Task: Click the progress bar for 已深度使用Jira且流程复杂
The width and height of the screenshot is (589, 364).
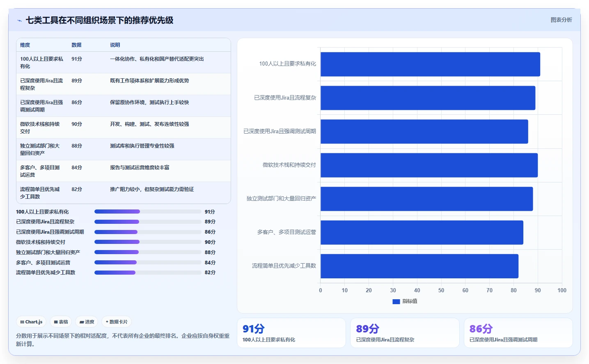Action: coord(148,222)
